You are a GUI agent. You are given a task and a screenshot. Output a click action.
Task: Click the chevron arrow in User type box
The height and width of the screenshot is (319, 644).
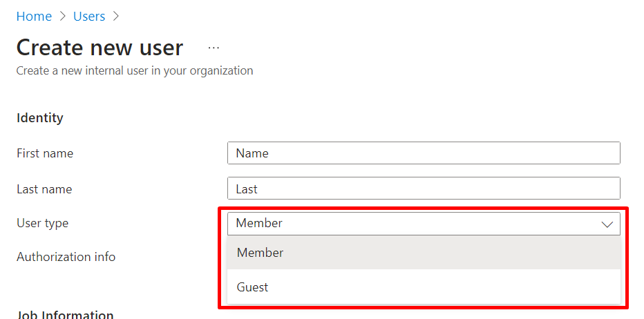coord(607,224)
